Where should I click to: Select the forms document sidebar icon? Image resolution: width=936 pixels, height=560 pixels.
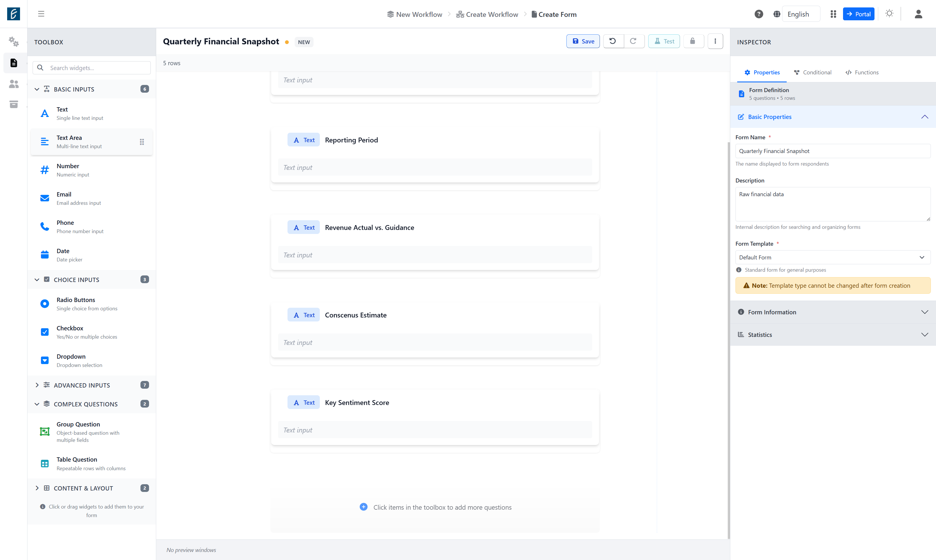pos(13,63)
